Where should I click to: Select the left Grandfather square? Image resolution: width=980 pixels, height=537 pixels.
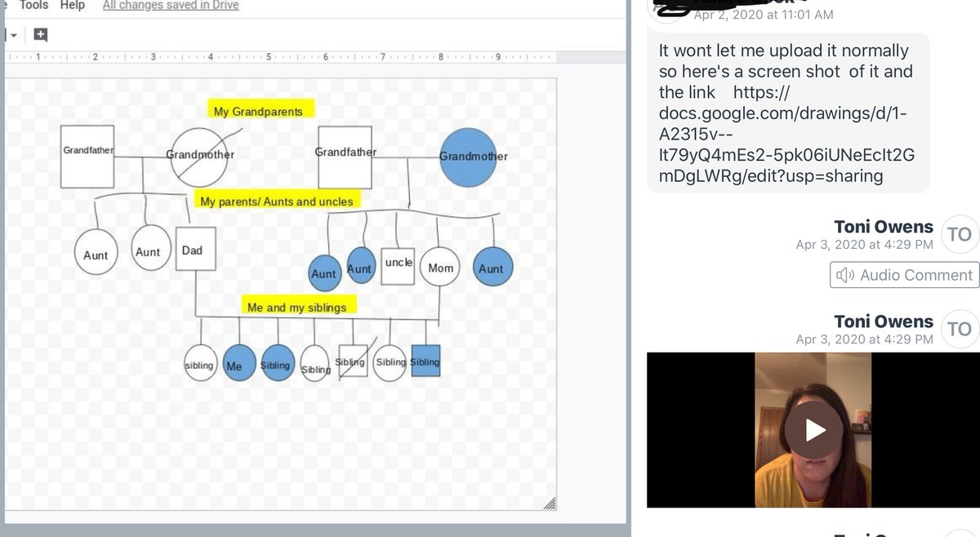(87, 156)
